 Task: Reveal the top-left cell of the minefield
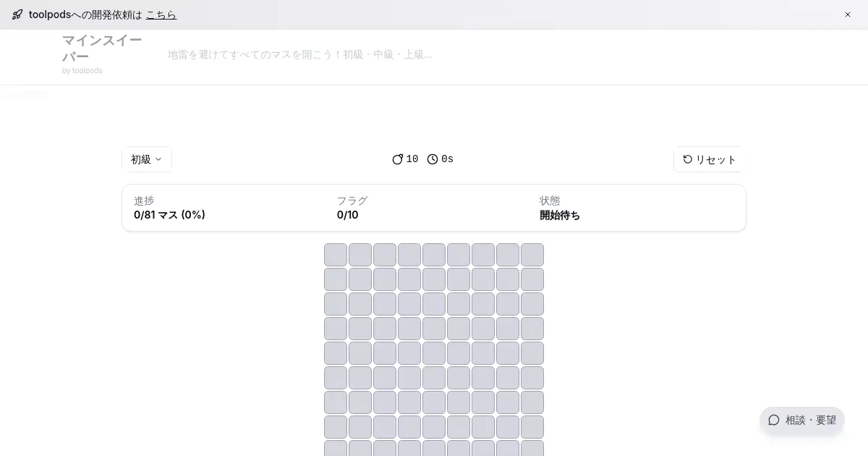(336, 255)
